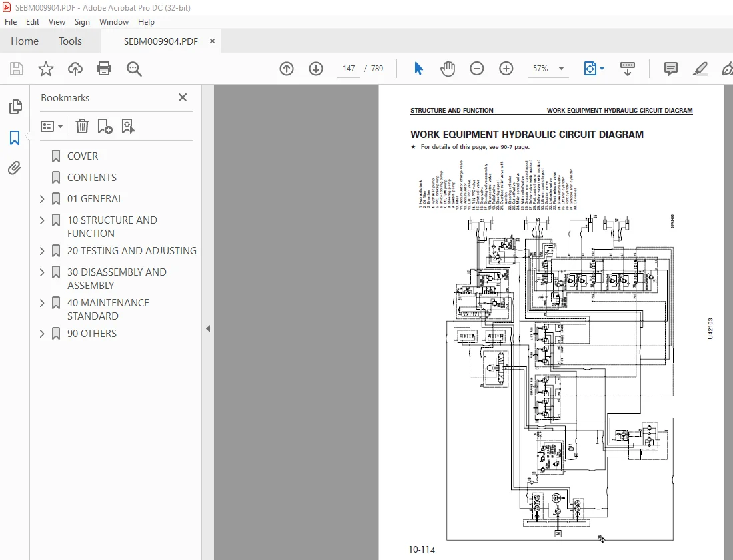Viewport: 733px width, 560px height.
Task: Zoom in with plus icon
Action: 506,69
